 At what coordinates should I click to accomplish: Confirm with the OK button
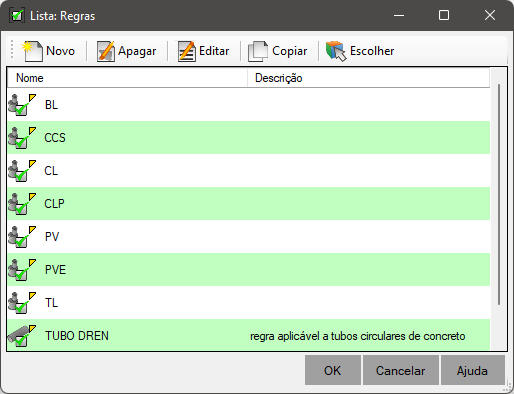333,370
